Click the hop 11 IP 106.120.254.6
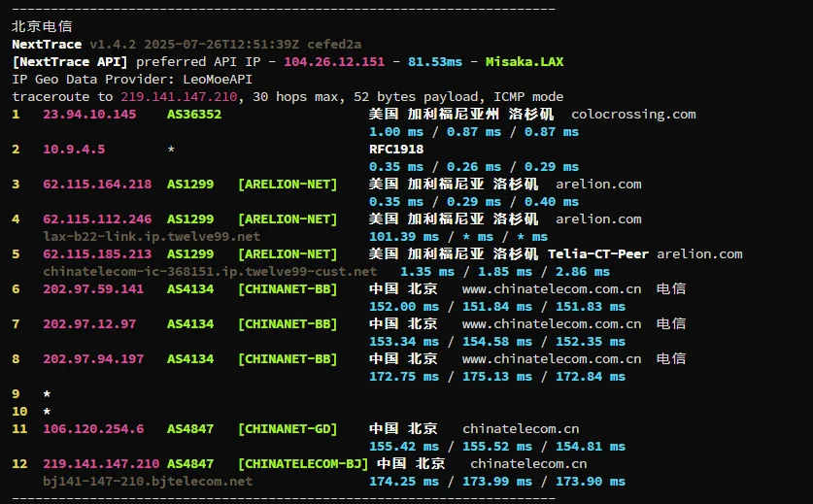 [x=93, y=428]
